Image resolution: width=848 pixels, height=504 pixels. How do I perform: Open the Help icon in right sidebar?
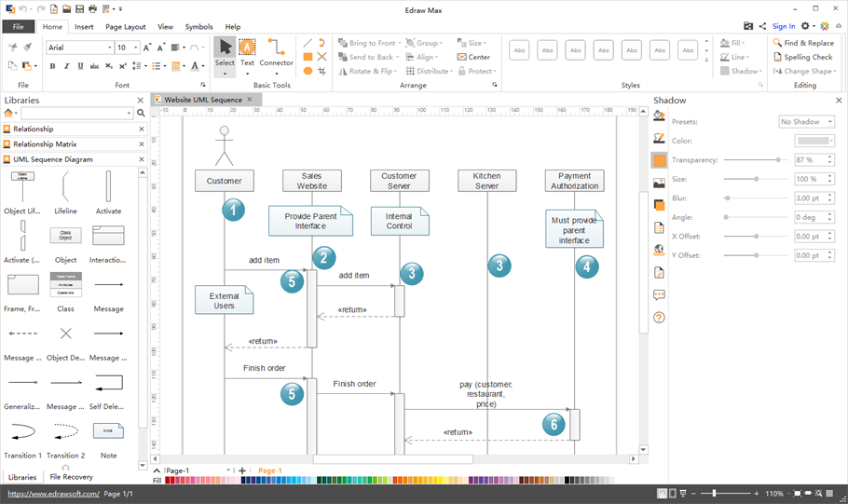point(659,318)
